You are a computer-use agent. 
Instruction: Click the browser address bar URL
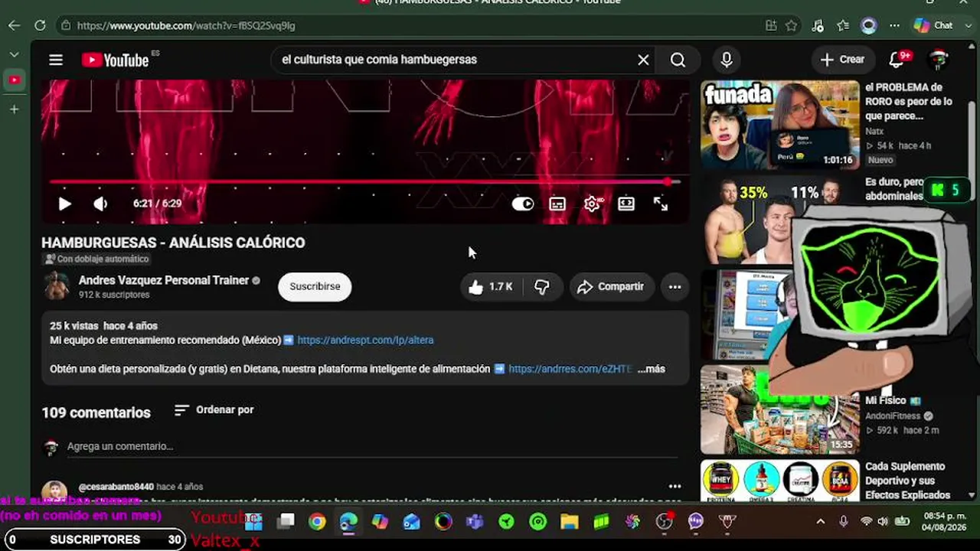(x=186, y=25)
